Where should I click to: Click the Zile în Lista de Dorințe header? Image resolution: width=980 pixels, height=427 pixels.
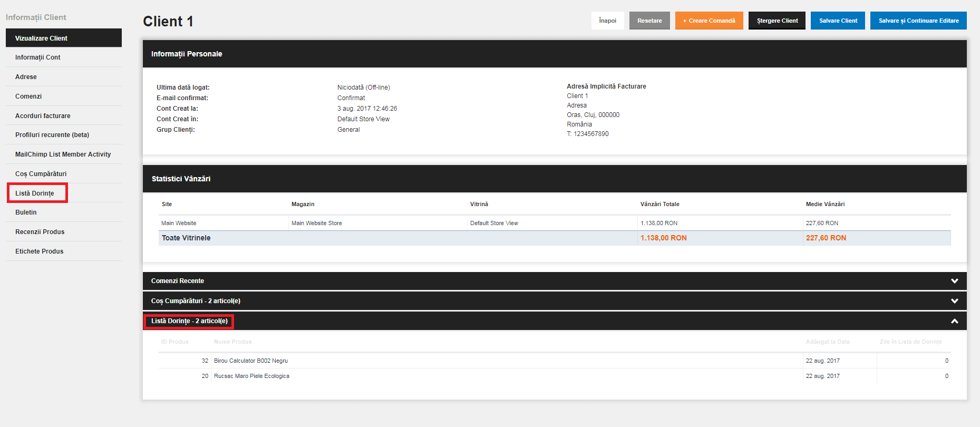(911, 342)
